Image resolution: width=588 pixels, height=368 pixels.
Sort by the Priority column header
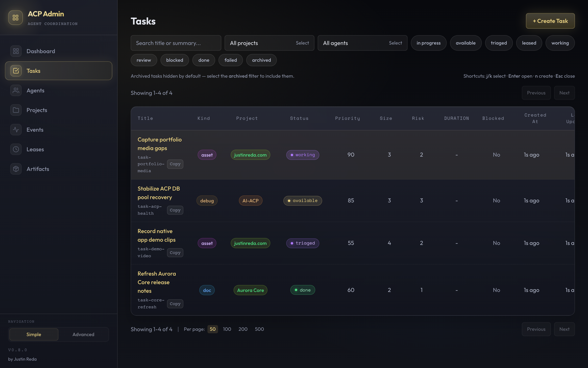(347, 118)
